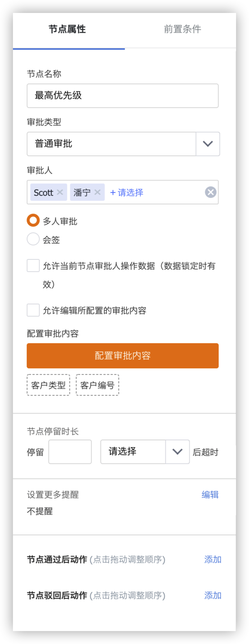Viewport: 249px width, 644px height.
Task: Select the 节点属性 tab
Action: click(x=67, y=29)
